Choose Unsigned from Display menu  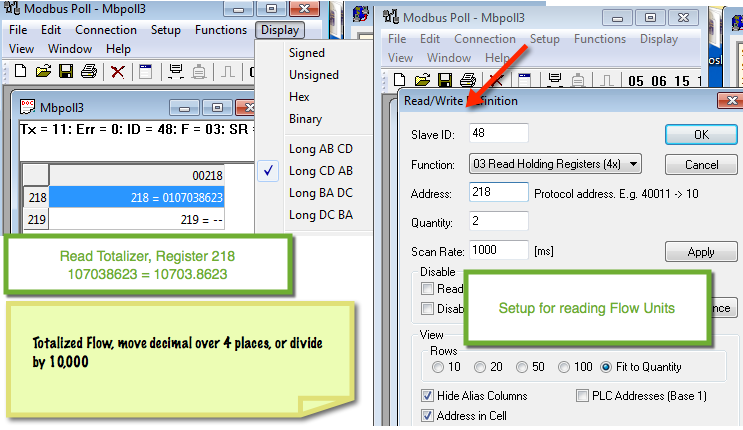(x=314, y=75)
